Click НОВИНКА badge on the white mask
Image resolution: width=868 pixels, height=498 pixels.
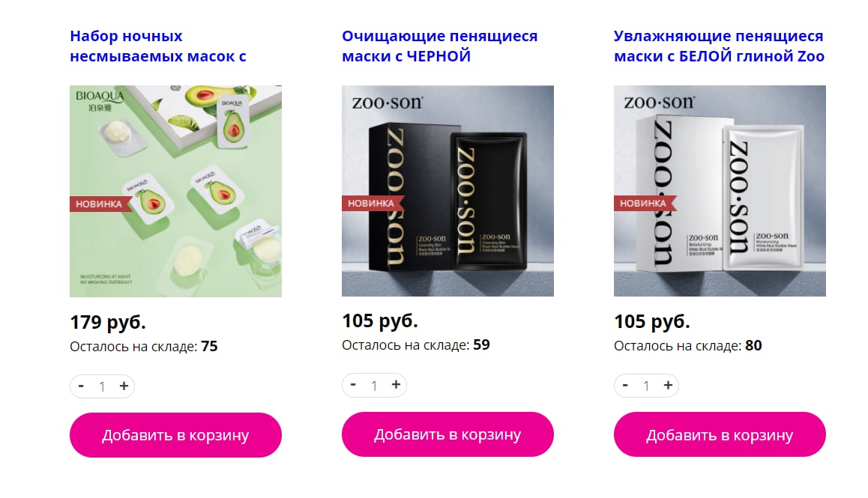pos(644,203)
